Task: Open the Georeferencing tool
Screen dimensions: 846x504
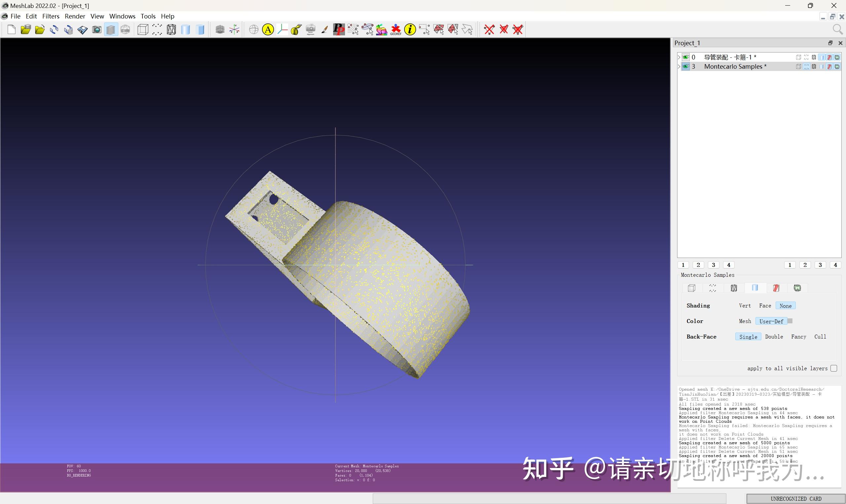Action: pos(396,29)
